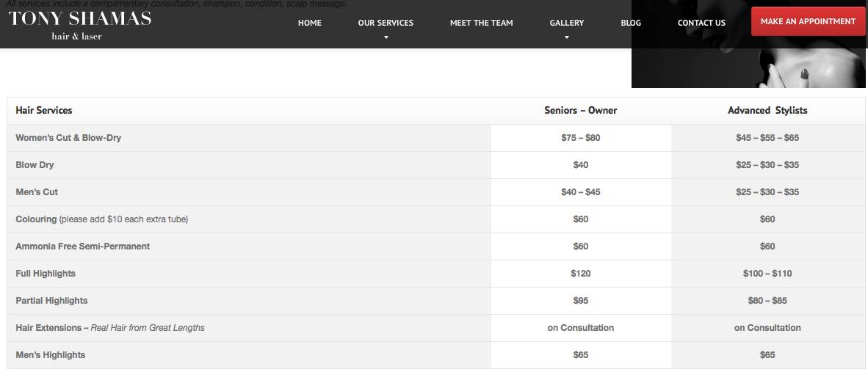The width and height of the screenshot is (868, 369).
Task: Click the Ammonia Free Semi-Permanent advanced price
Action: tap(767, 246)
